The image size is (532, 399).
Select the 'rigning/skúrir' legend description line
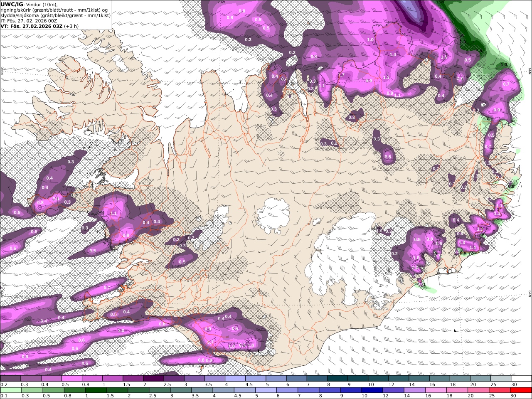(54, 10)
